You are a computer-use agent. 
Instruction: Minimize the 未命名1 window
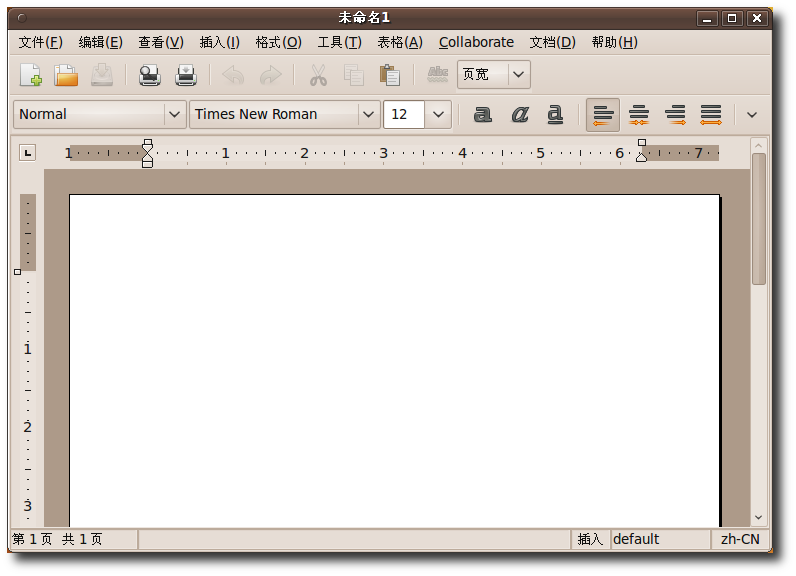707,18
